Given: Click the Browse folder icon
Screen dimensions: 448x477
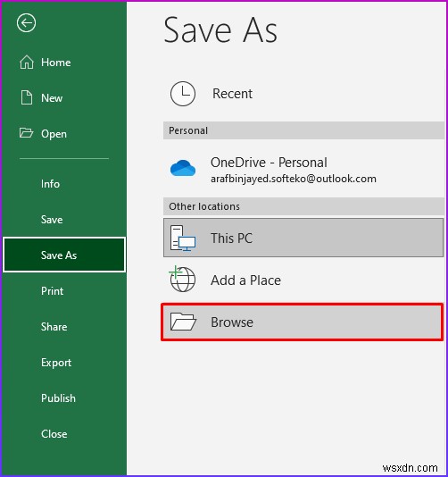Looking at the screenshot, I should [183, 322].
